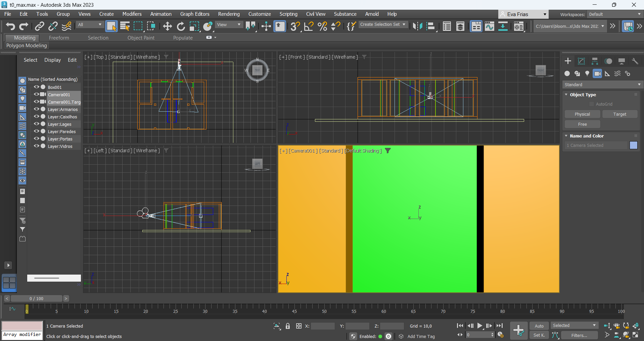Viewport: 644px width, 341px height.
Task: Open the Rendering menu
Action: [229, 14]
